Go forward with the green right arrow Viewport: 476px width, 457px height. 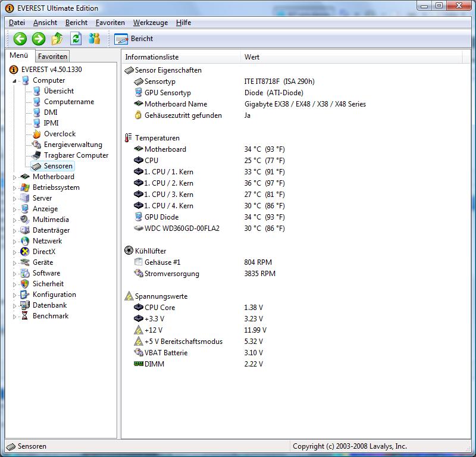coord(39,39)
